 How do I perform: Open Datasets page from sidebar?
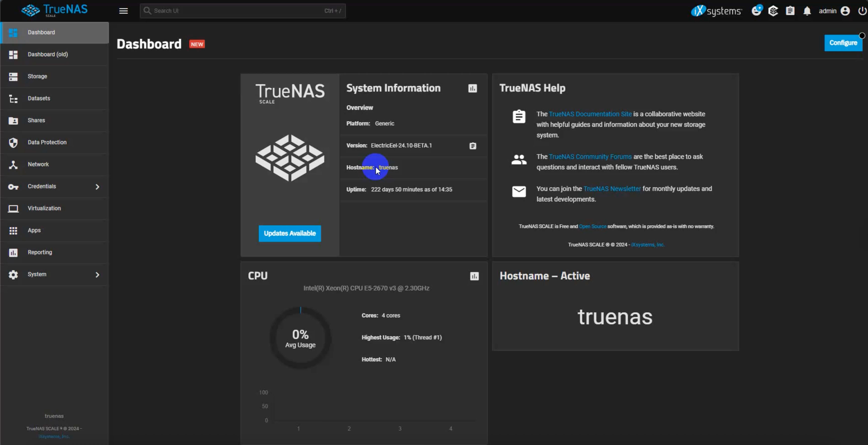click(54, 98)
